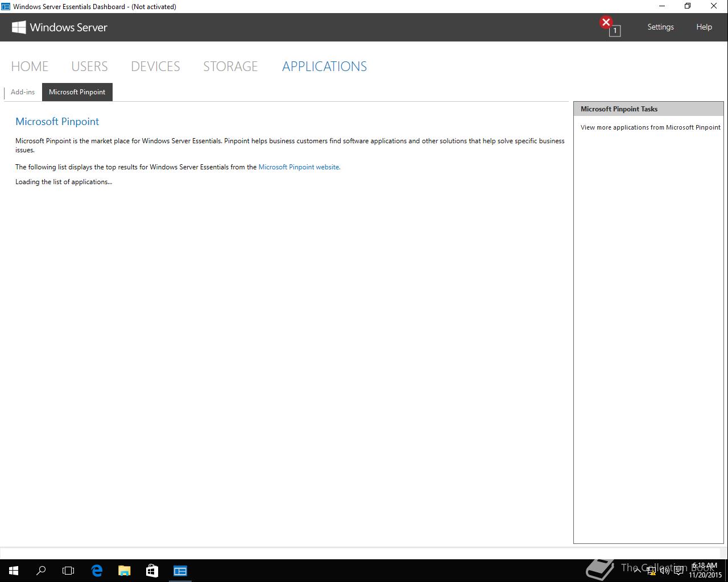This screenshot has width=728, height=582.
Task: Launch Microsoft Edge from taskbar
Action: (97, 571)
